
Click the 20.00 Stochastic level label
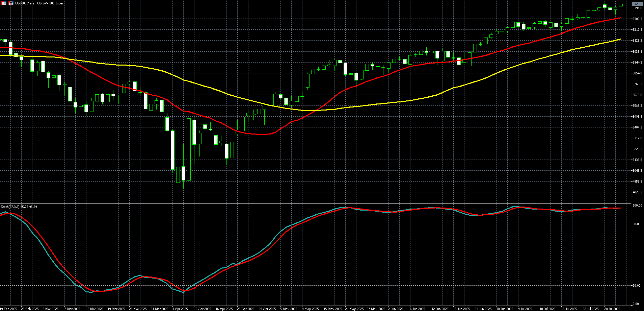[637, 285]
